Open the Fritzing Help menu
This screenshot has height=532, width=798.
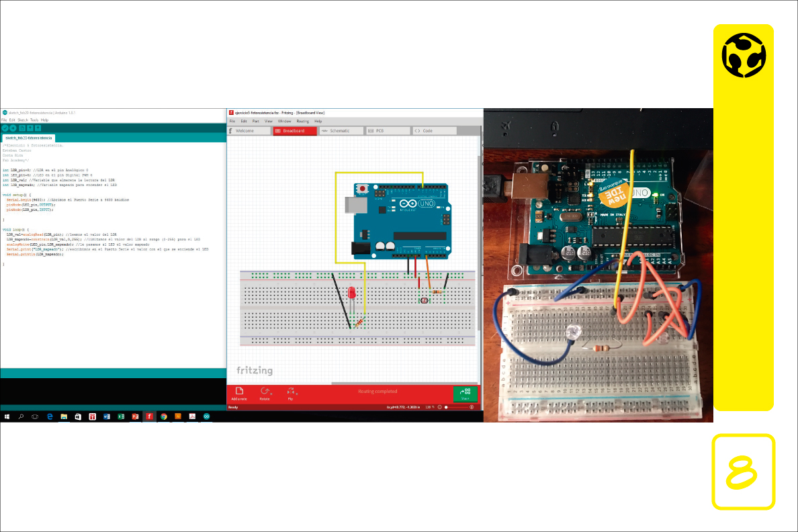coord(318,121)
